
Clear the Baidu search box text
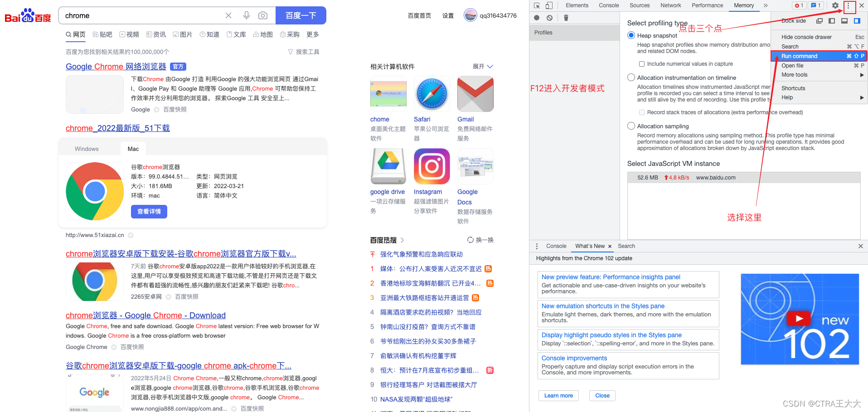coord(228,15)
